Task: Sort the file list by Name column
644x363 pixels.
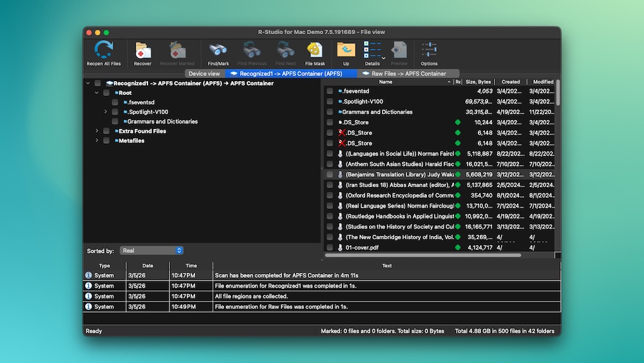Action: click(x=386, y=82)
